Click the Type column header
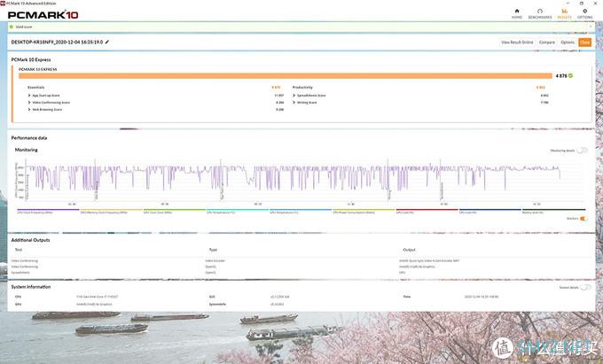 [x=213, y=250]
